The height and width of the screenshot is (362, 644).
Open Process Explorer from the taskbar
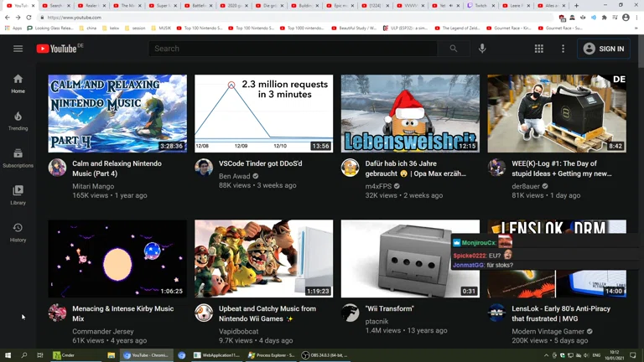pyautogui.click(x=272, y=355)
